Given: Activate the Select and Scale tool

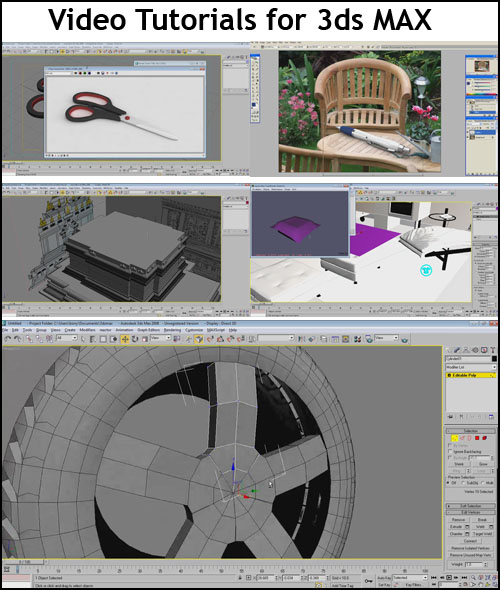Looking at the screenshot, I should point(145,339).
